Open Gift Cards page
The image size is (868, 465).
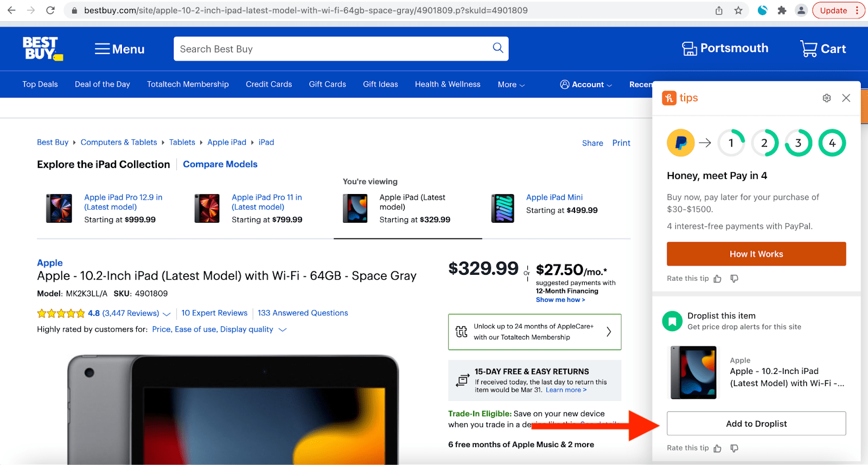click(327, 84)
